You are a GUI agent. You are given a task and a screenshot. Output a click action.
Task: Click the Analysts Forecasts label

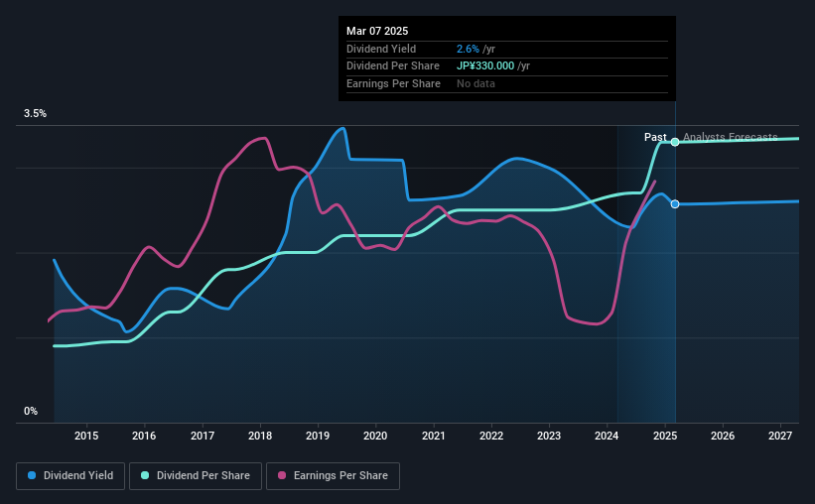coord(731,137)
